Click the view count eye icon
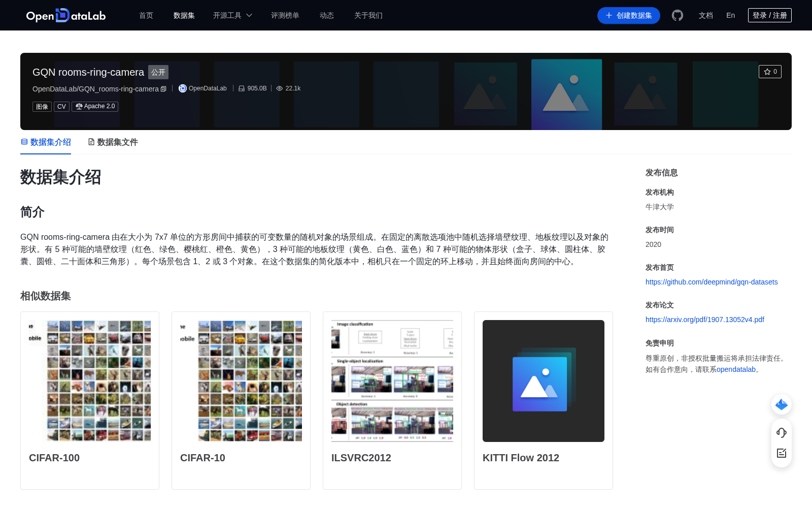The image size is (812, 508). (279, 88)
